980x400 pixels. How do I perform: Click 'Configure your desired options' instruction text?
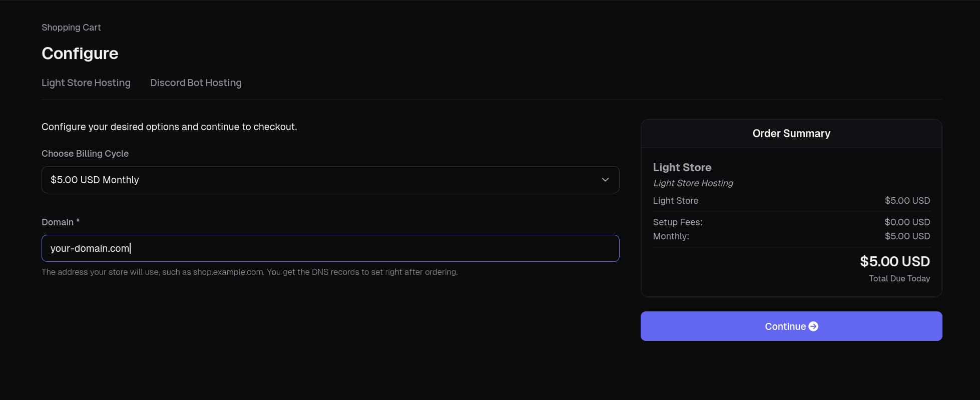pyautogui.click(x=169, y=127)
